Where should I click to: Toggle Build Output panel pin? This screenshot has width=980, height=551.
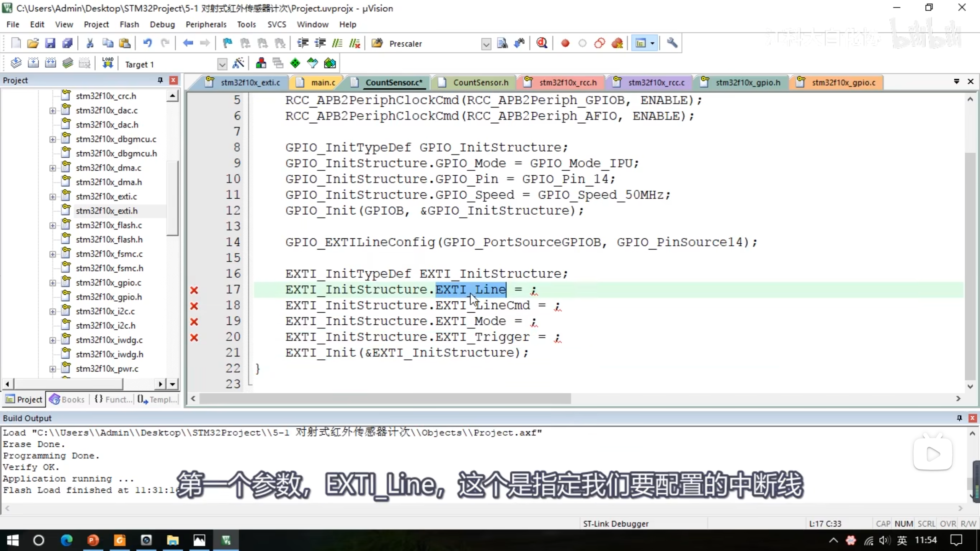click(x=959, y=418)
